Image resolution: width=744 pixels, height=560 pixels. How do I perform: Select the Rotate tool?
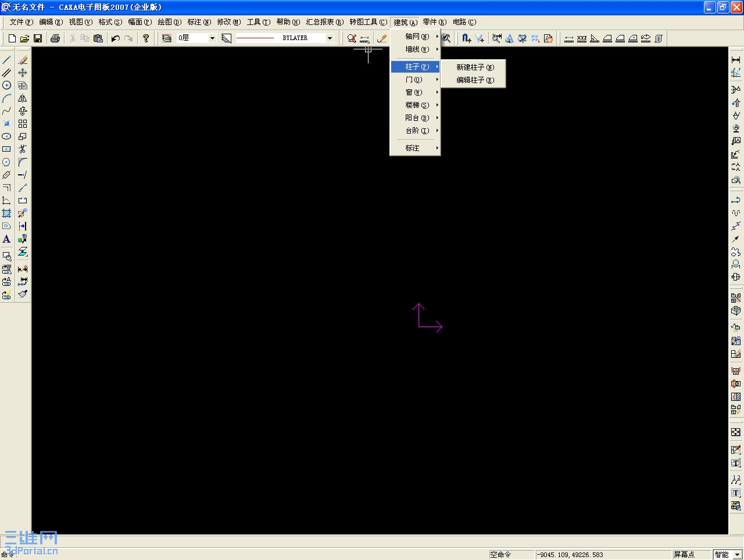coord(23,111)
